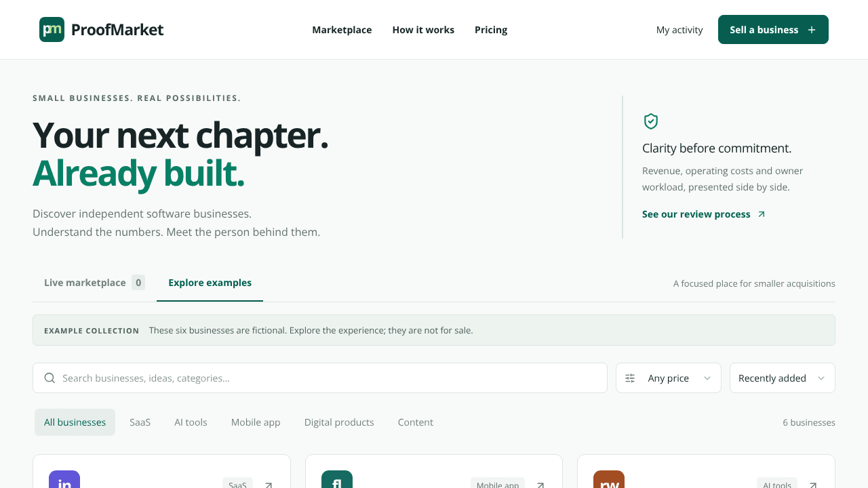
Task: Switch to the Live marketplace tab
Action: tap(94, 283)
